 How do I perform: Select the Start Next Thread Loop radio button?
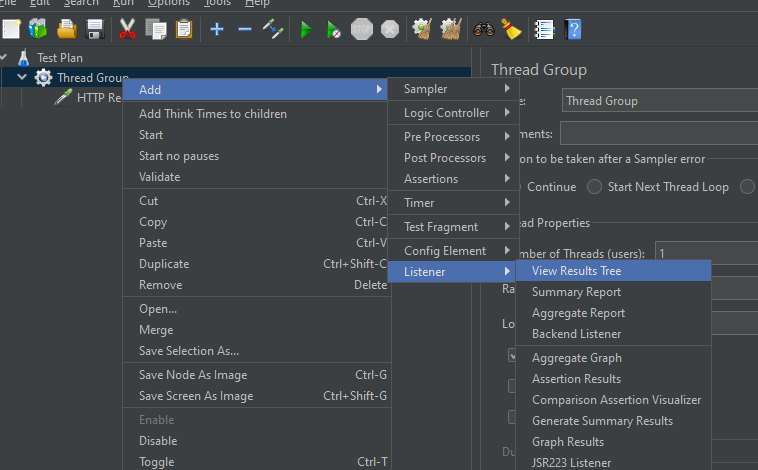coord(595,187)
